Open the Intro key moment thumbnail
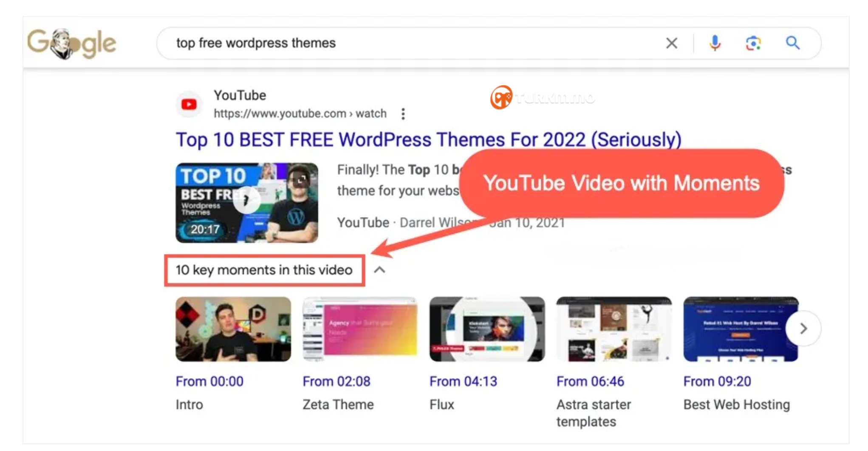 [233, 329]
